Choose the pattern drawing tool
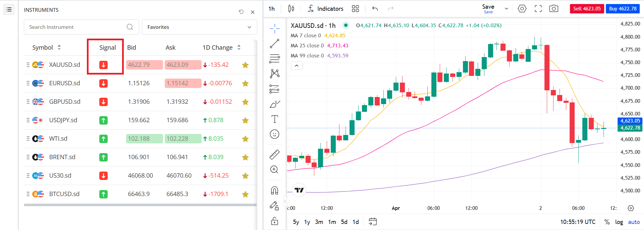This screenshot has height=230, width=644. [275, 74]
